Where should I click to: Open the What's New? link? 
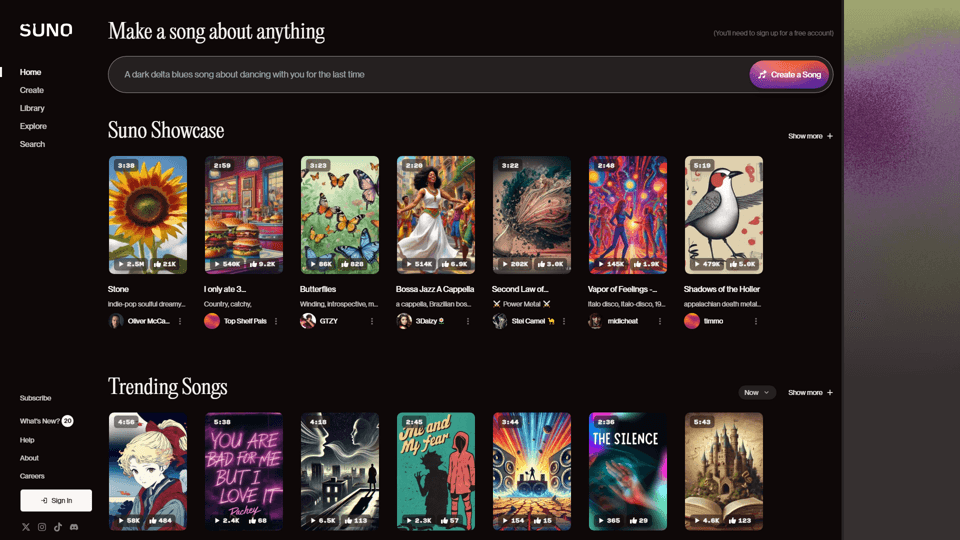[x=40, y=421]
